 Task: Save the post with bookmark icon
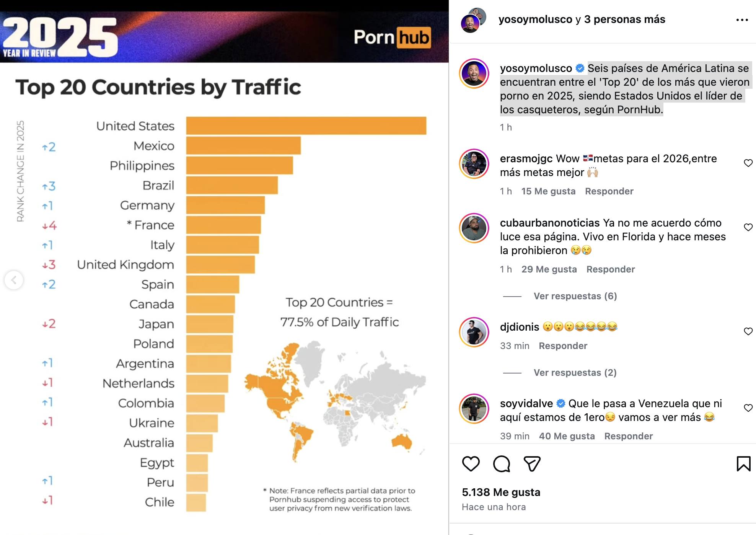743,464
